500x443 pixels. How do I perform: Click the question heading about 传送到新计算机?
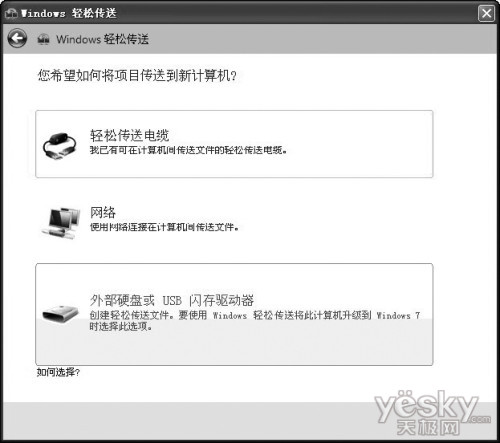tap(137, 75)
